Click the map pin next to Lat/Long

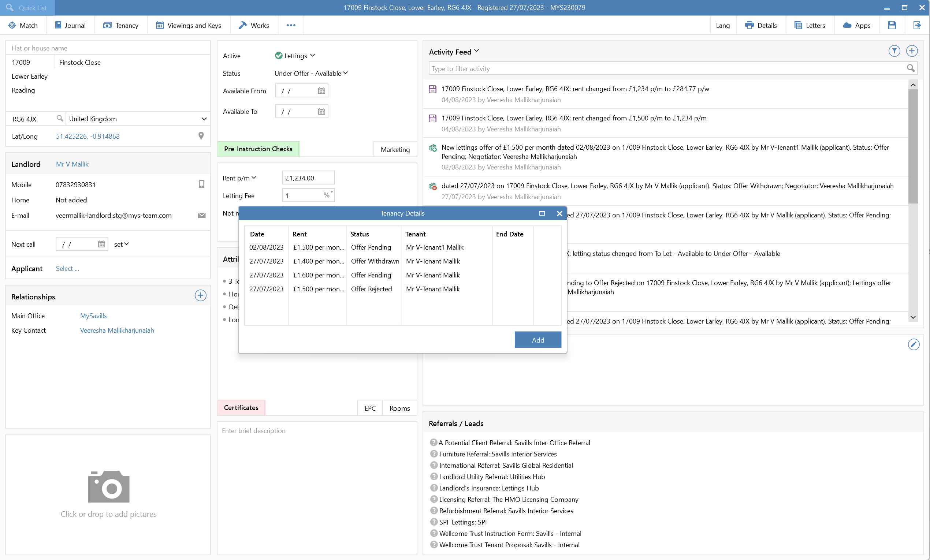[201, 135]
